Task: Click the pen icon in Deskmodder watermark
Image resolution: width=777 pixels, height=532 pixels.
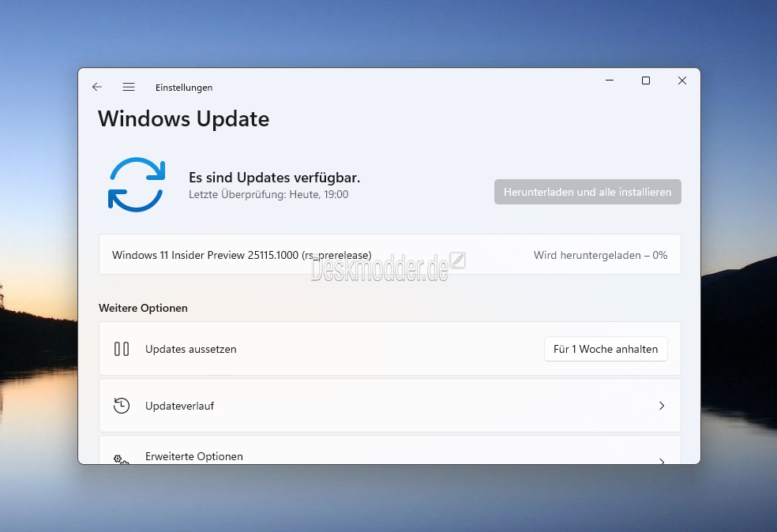Action: tap(457, 260)
